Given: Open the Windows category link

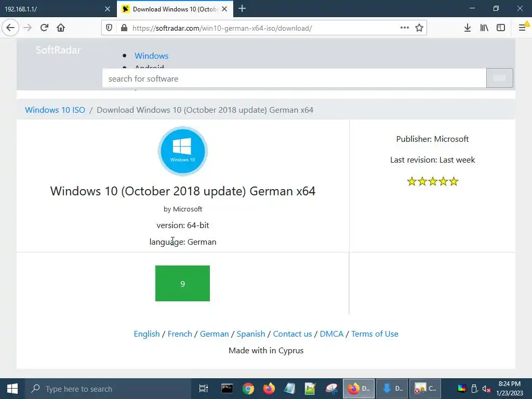Looking at the screenshot, I should 151,56.
